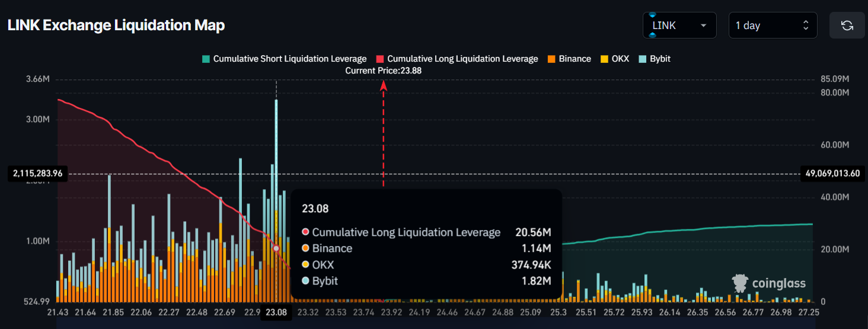Toggle the Bybit legend series
The width and height of the screenshot is (868, 329).
(x=655, y=59)
